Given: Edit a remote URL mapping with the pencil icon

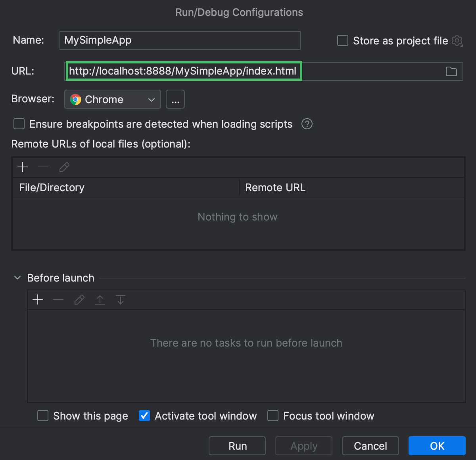Looking at the screenshot, I should click(64, 167).
